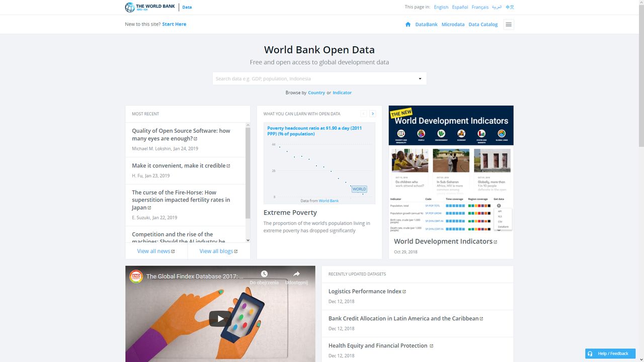Open the curse of the Fire-Horse article
644x362 pixels.
(x=181, y=200)
